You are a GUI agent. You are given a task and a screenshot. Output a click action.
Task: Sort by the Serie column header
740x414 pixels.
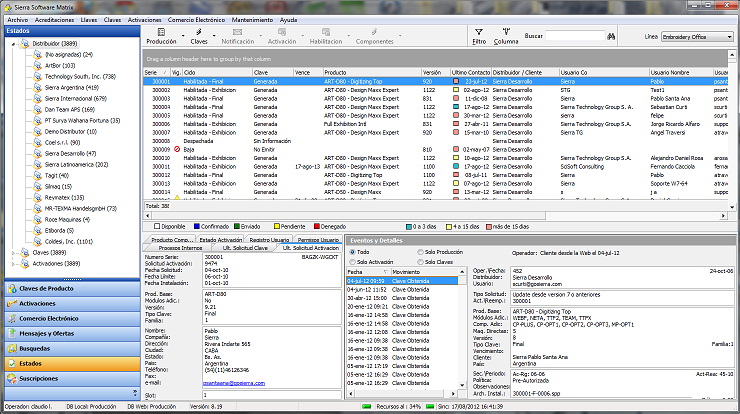pyautogui.click(x=157, y=73)
